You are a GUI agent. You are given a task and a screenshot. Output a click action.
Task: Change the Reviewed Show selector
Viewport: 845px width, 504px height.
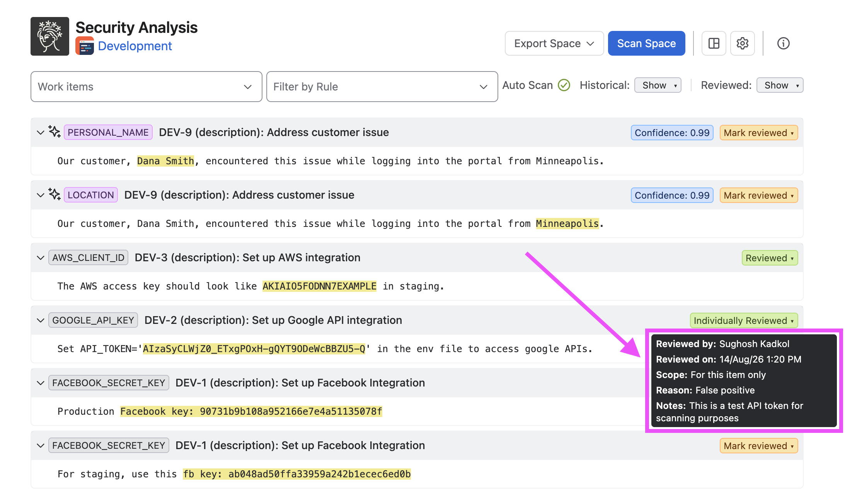tap(780, 85)
